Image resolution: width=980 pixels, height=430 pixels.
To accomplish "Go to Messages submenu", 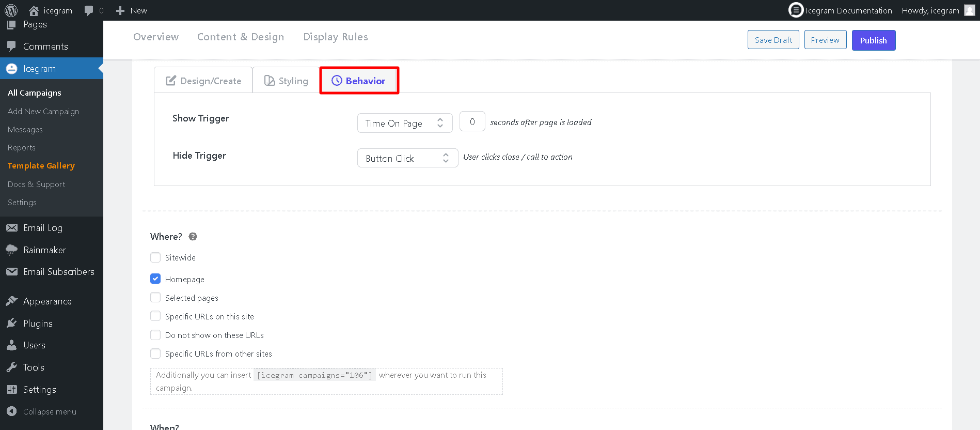I will click(x=25, y=129).
